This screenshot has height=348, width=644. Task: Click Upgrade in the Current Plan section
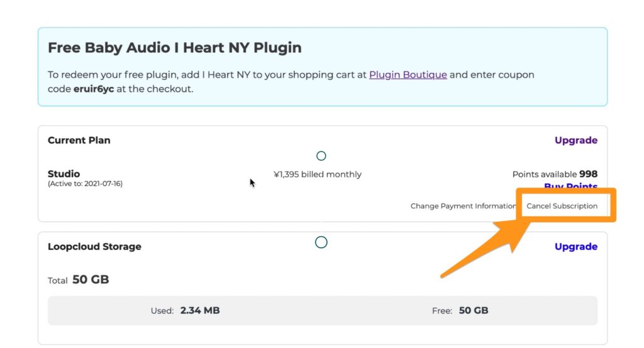(575, 140)
